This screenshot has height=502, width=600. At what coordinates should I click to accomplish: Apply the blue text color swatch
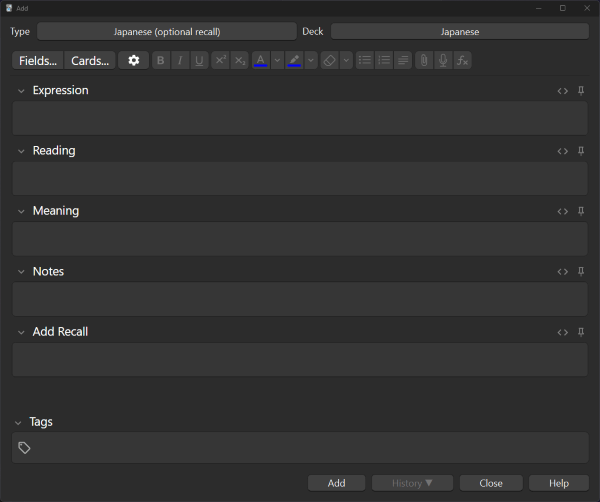tap(261, 60)
